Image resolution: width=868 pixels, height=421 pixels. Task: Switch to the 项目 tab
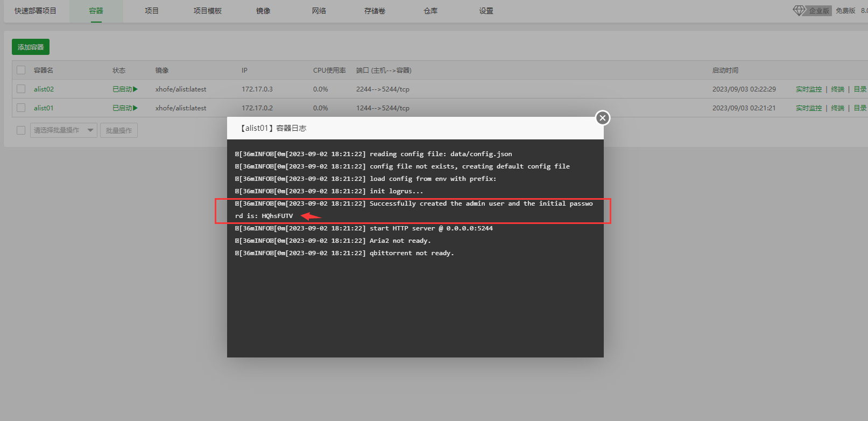pos(152,11)
